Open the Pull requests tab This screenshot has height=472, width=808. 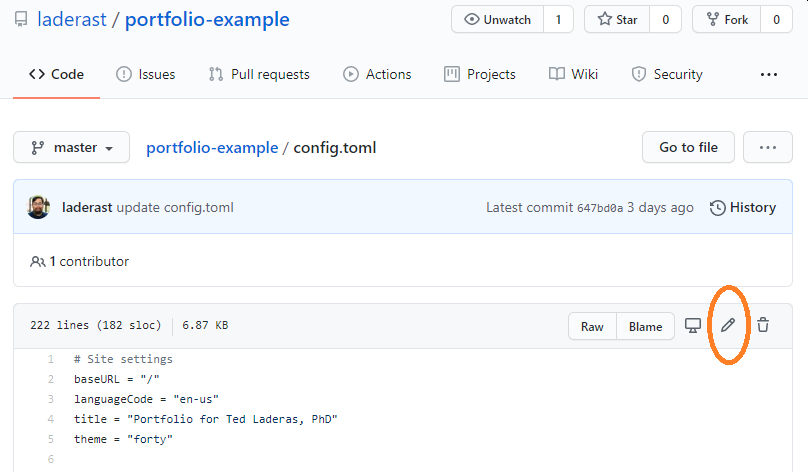[259, 74]
